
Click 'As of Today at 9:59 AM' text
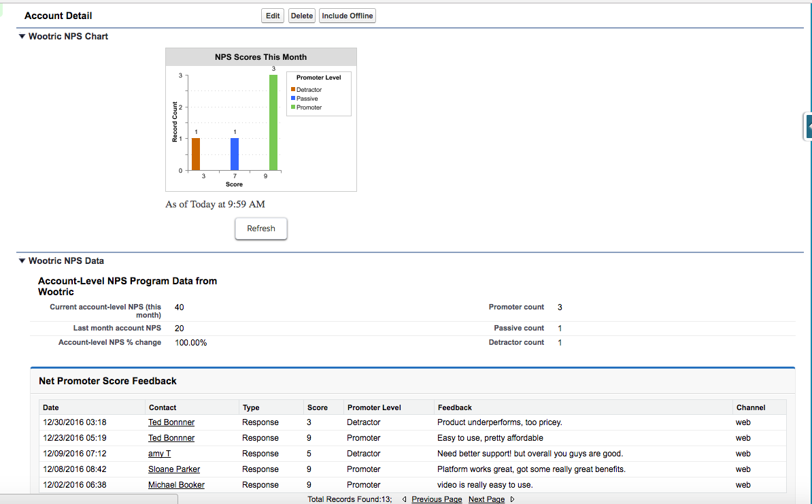point(215,204)
